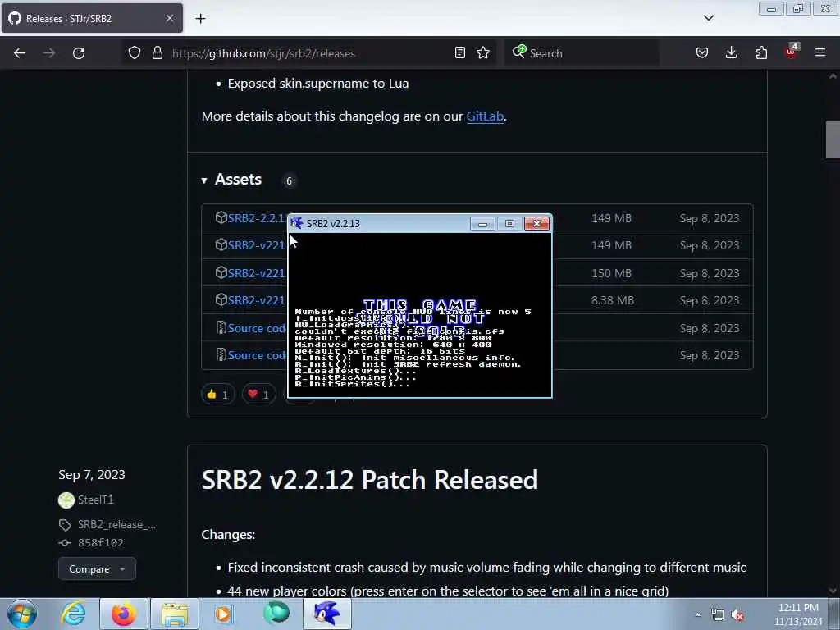Collapse the Assets section triangle
Image resolution: width=840 pixels, height=630 pixels.
pyautogui.click(x=204, y=180)
